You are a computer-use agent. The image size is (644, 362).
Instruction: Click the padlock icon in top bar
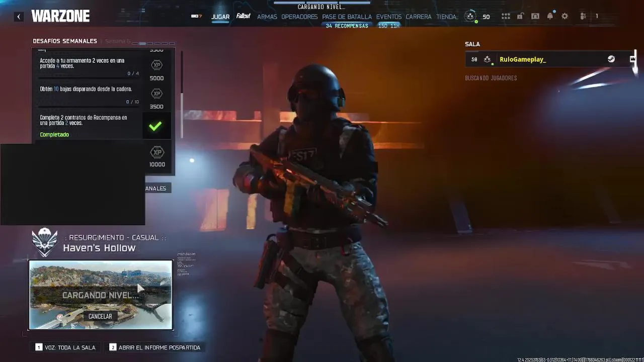[520, 17]
